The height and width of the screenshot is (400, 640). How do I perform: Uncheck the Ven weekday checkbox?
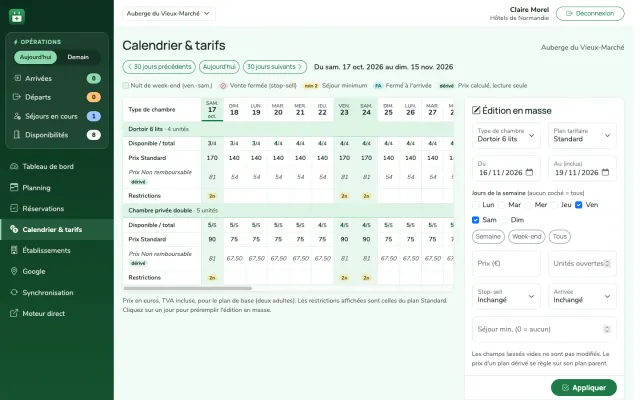coord(578,205)
